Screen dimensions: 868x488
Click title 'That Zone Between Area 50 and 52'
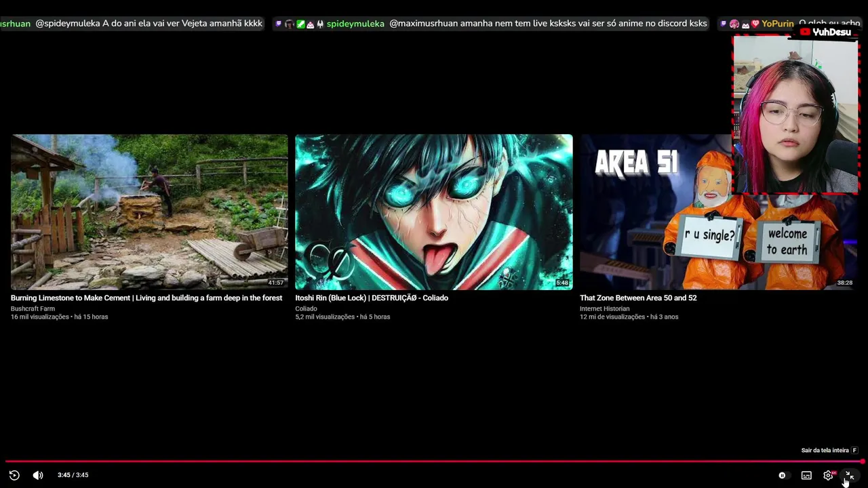(x=638, y=298)
